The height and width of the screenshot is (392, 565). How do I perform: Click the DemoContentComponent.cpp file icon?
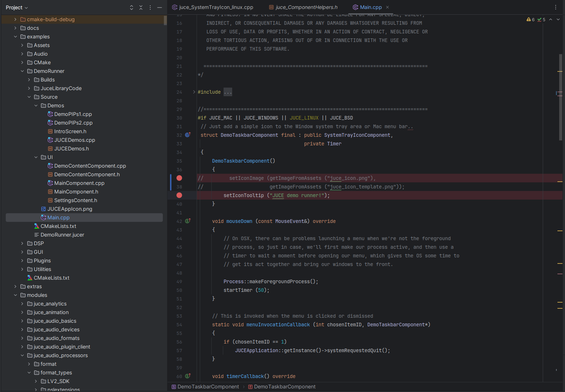(50, 166)
